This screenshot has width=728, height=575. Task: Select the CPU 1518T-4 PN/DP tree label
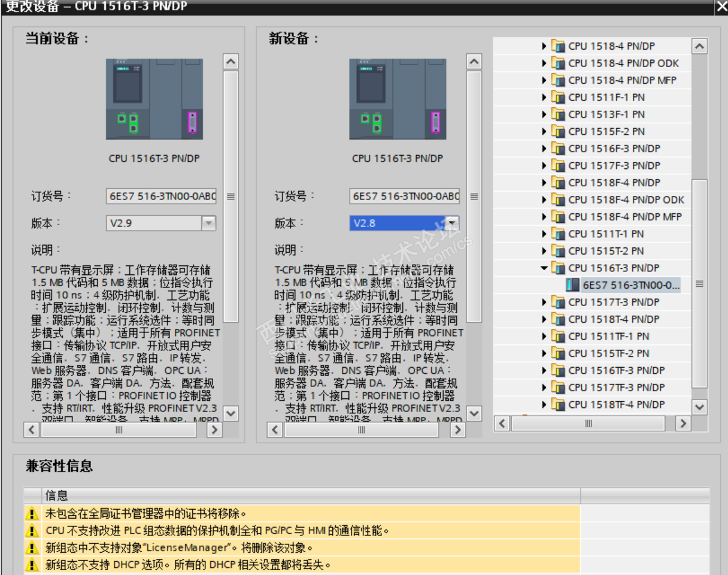click(x=614, y=319)
